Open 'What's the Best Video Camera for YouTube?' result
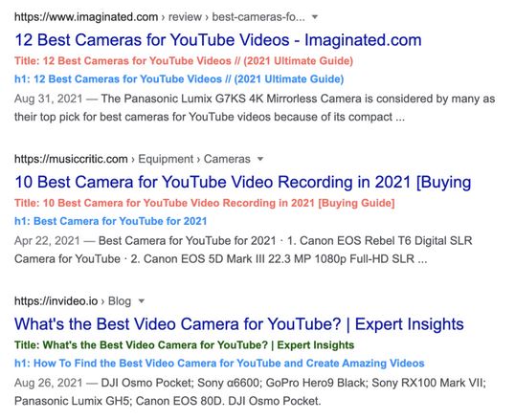The height and width of the screenshot is (420, 515). coord(239,324)
